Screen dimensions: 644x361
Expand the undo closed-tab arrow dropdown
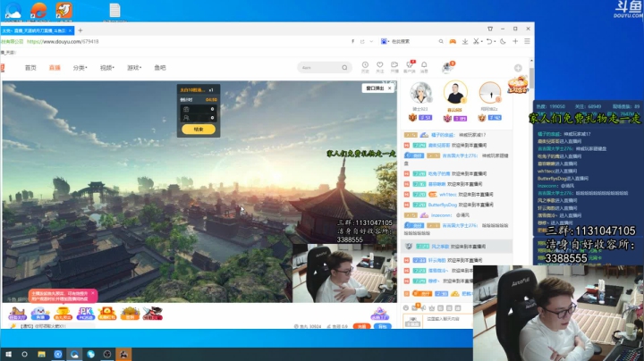(495, 41)
